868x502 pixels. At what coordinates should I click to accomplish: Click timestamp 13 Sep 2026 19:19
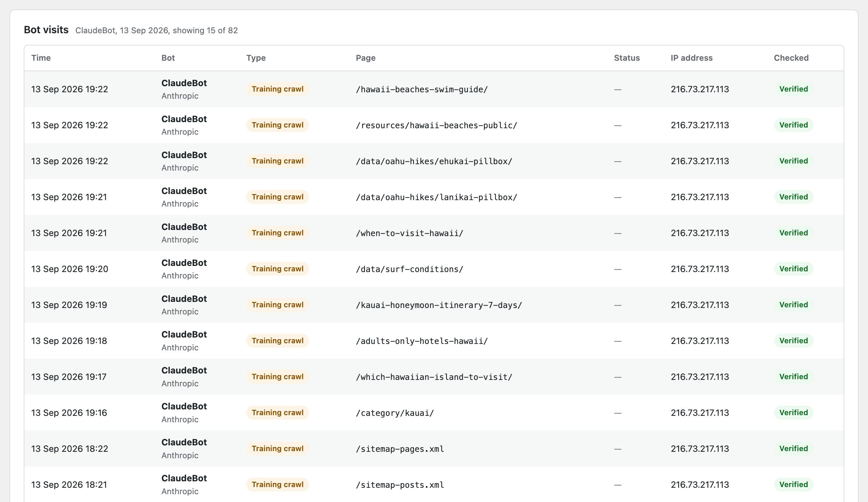pyautogui.click(x=69, y=305)
